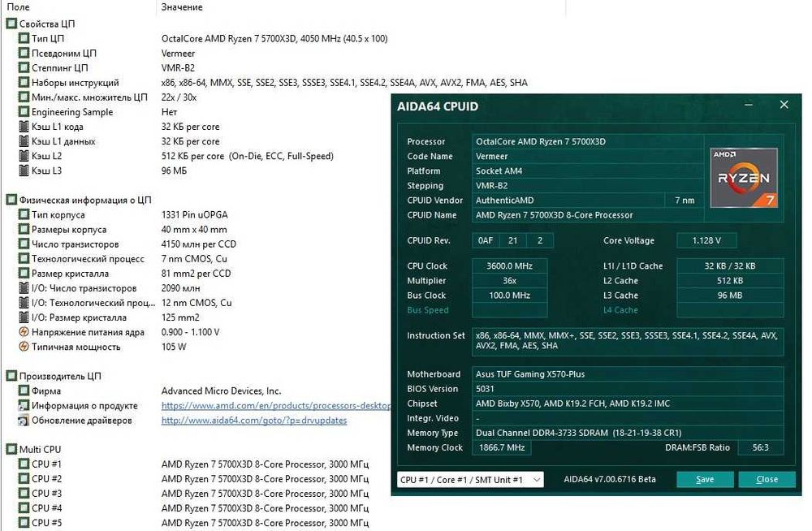Click the '12 nm CMOS, Cu' value
This screenshot has width=812, height=531.
(x=197, y=303)
